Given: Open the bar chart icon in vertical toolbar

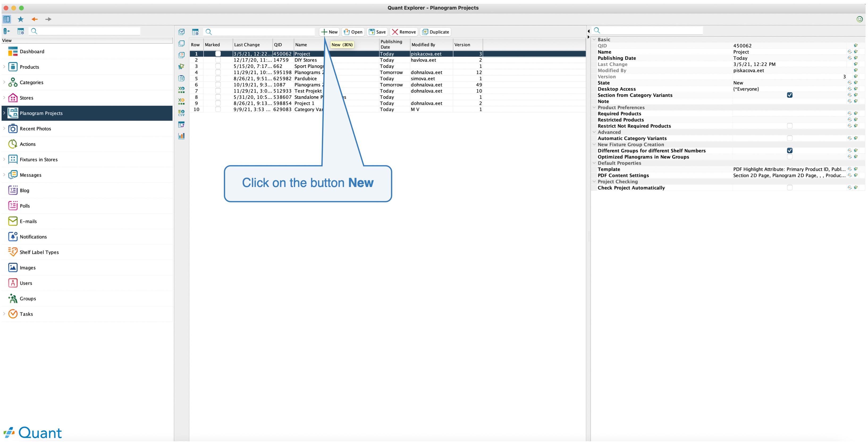Looking at the screenshot, I should [x=181, y=136].
